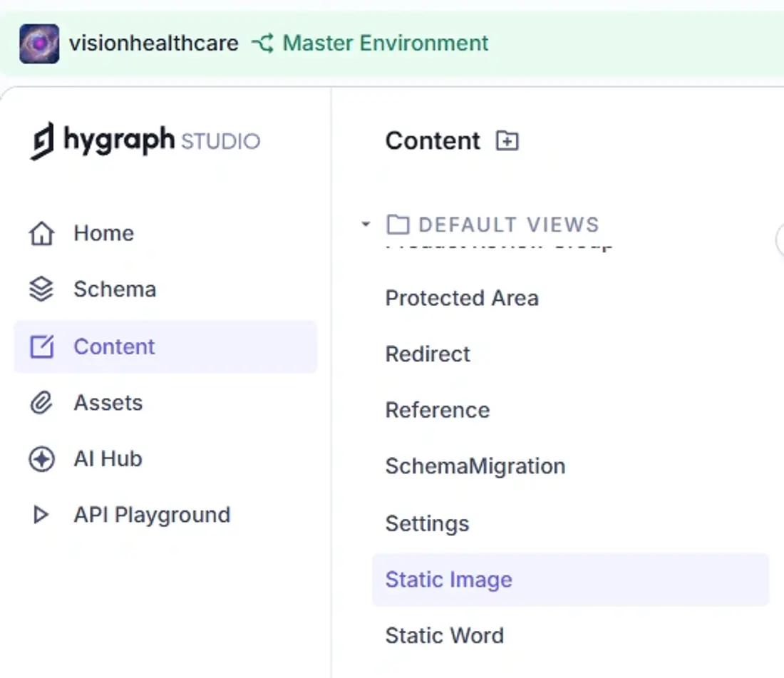Click the environment branch icon

262,43
